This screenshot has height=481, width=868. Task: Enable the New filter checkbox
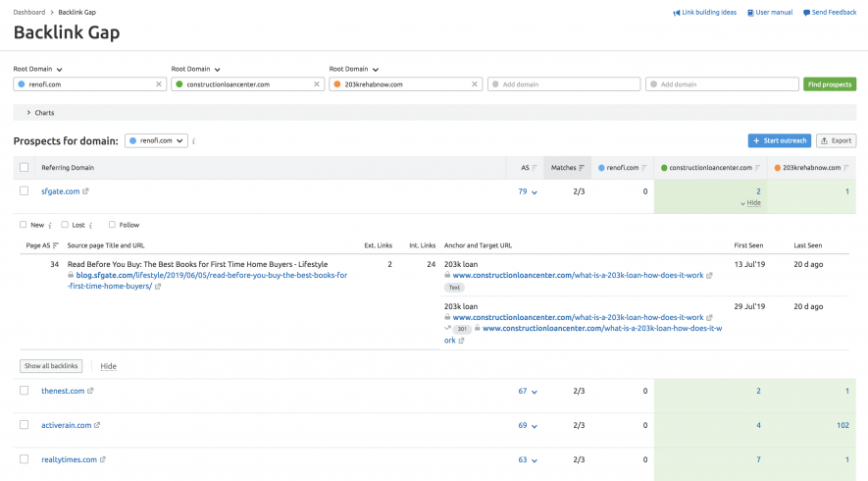(24, 225)
